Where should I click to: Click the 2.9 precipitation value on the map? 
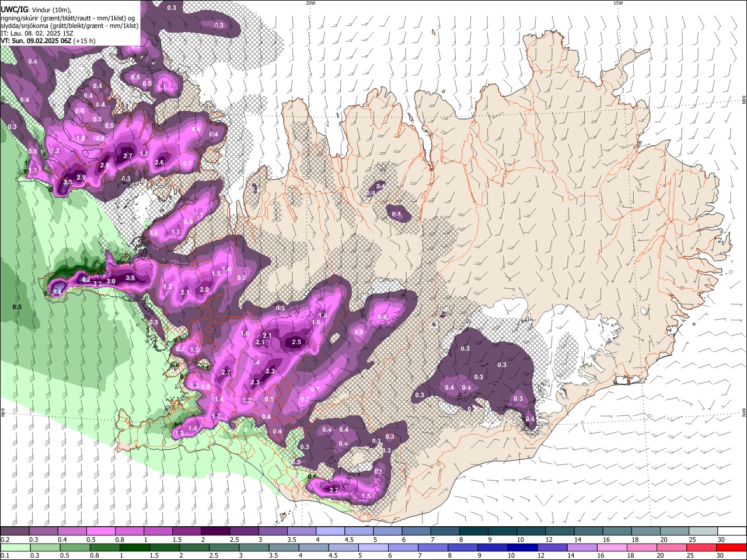pos(81,177)
